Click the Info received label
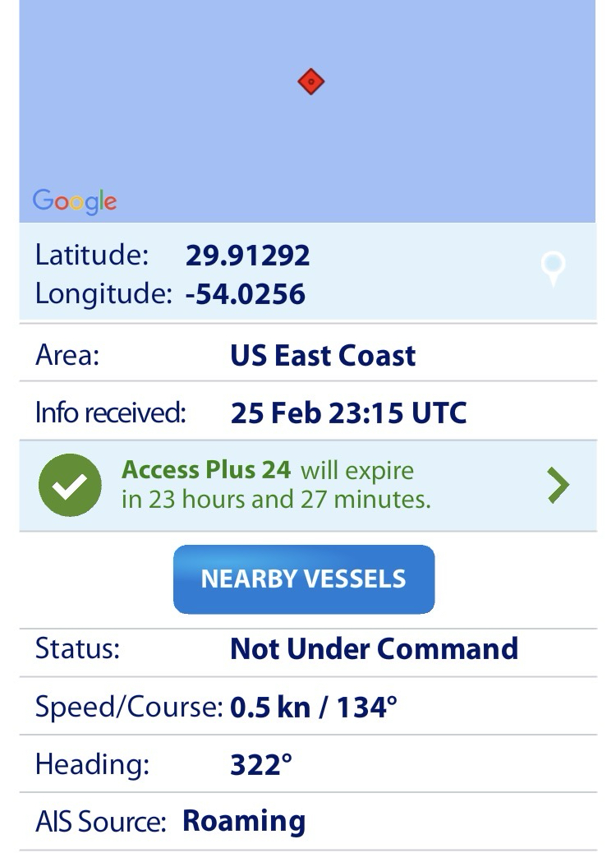The image size is (616, 853). pos(110,413)
